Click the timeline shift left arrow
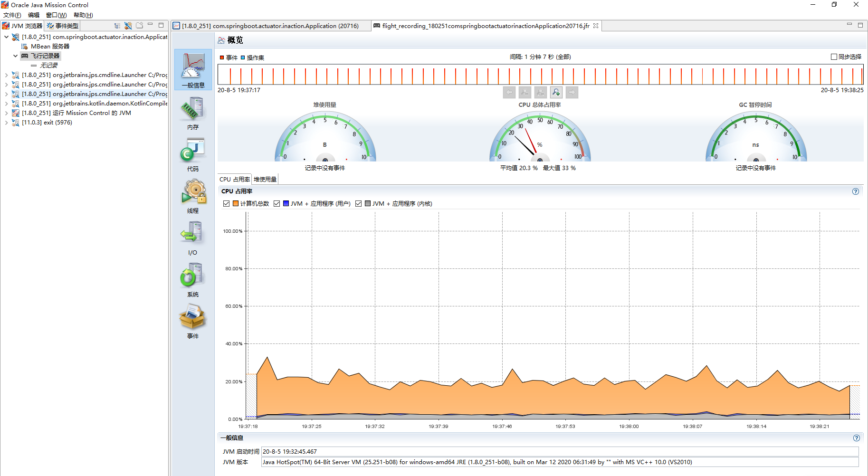The image size is (868, 476). coord(509,92)
